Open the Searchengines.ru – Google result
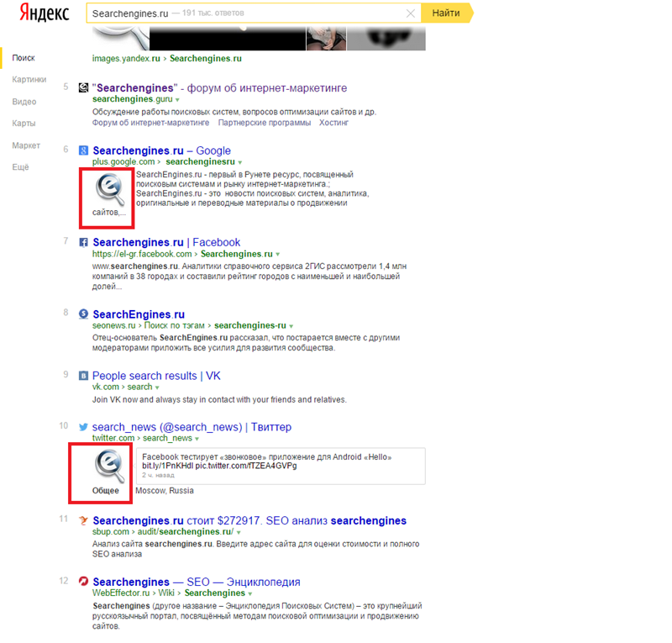Image resolution: width=672 pixels, height=643 pixels. [161, 150]
